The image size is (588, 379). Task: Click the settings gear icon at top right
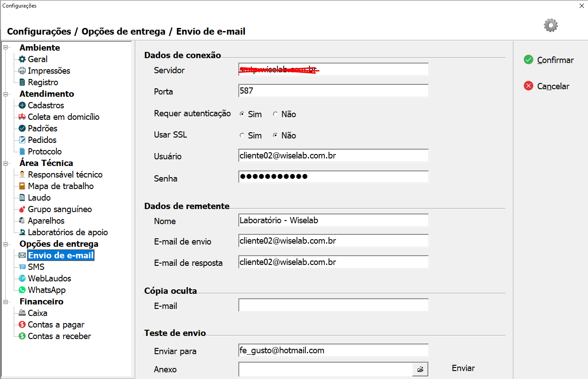pos(551,25)
